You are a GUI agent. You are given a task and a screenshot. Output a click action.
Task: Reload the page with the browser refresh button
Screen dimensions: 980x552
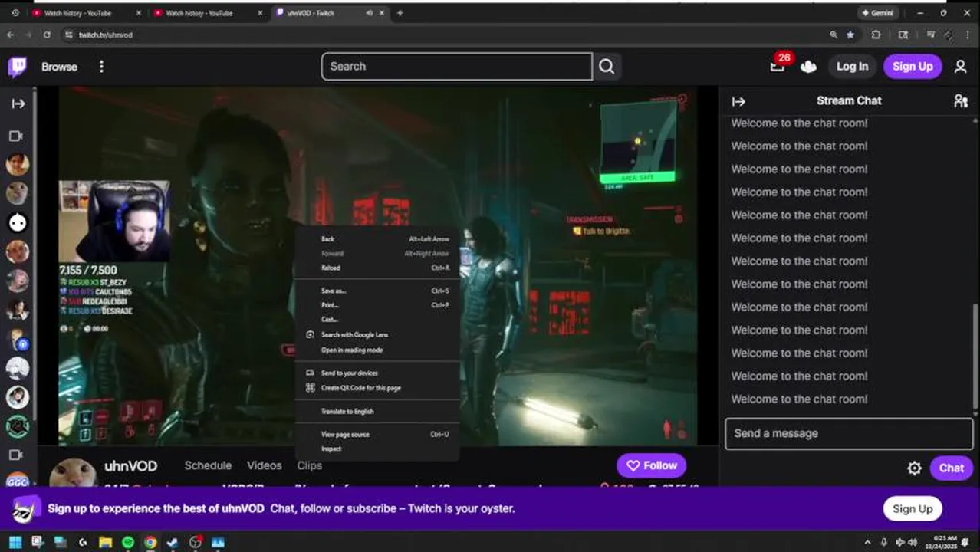[x=47, y=34]
